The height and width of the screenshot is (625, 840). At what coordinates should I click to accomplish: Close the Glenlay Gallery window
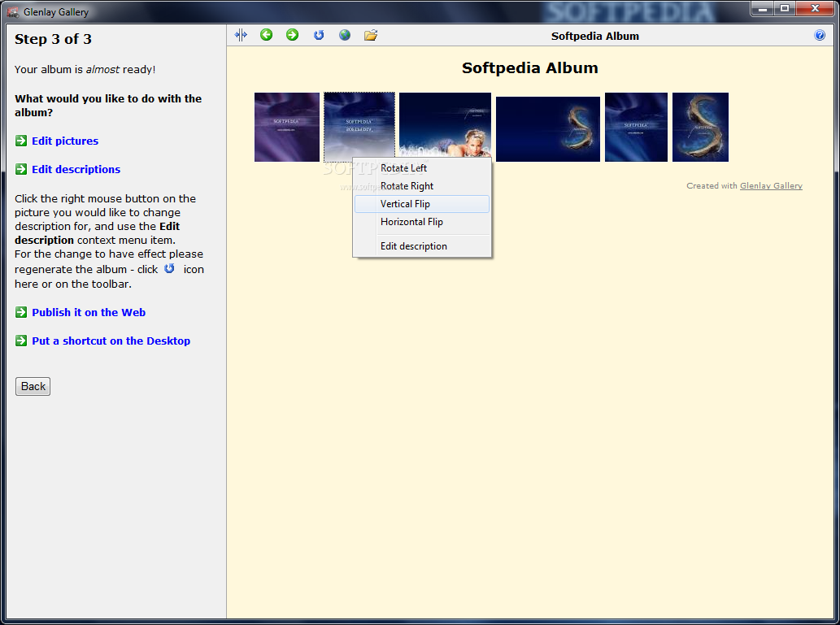coord(815,8)
